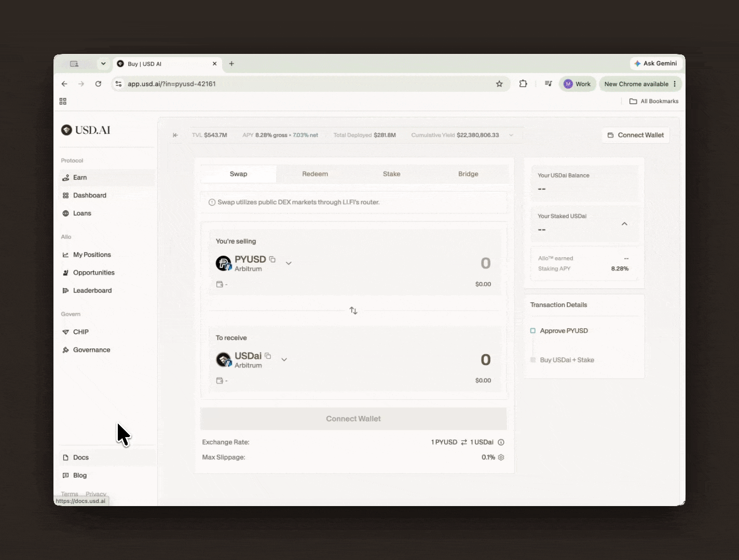739x560 pixels.
Task: Click the Approve PYUSD step checkbox
Action: click(533, 331)
